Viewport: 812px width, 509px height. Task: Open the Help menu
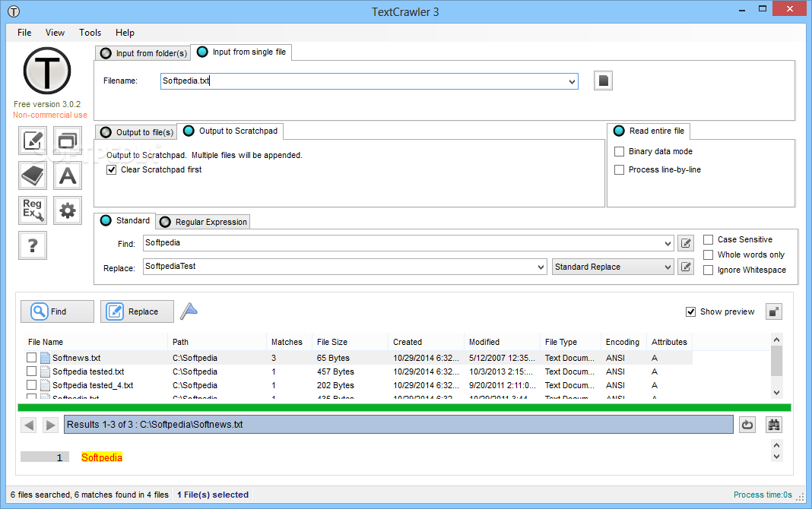[x=125, y=33]
